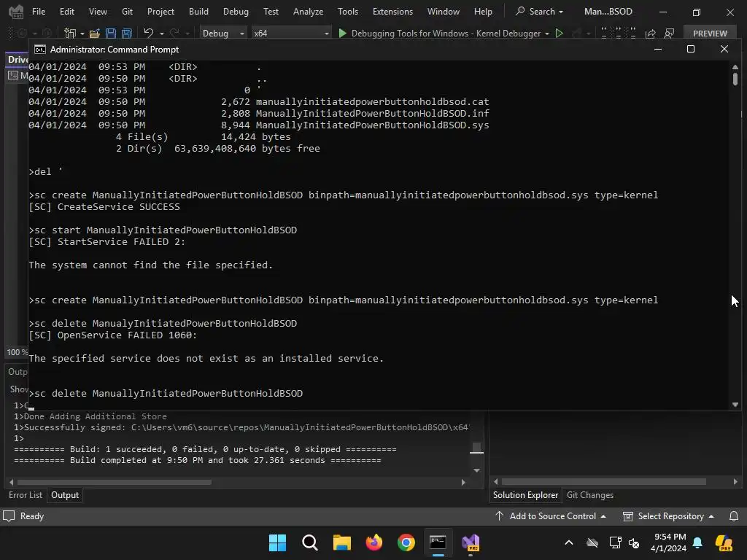Click the Ready status bar icon

pyautogui.click(x=9, y=516)
